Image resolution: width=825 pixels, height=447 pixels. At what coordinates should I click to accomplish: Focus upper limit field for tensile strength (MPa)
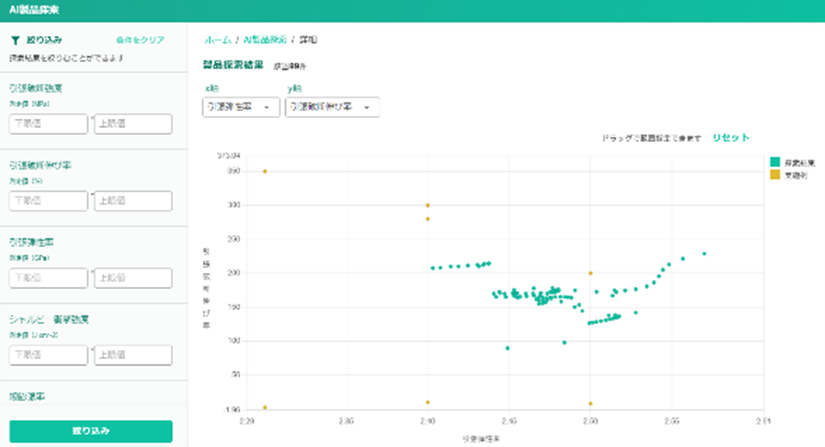[x=133, y=124]
